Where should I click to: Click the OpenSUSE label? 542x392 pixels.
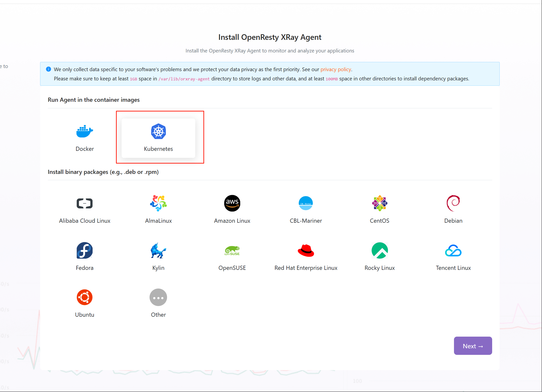click(232, 268)
